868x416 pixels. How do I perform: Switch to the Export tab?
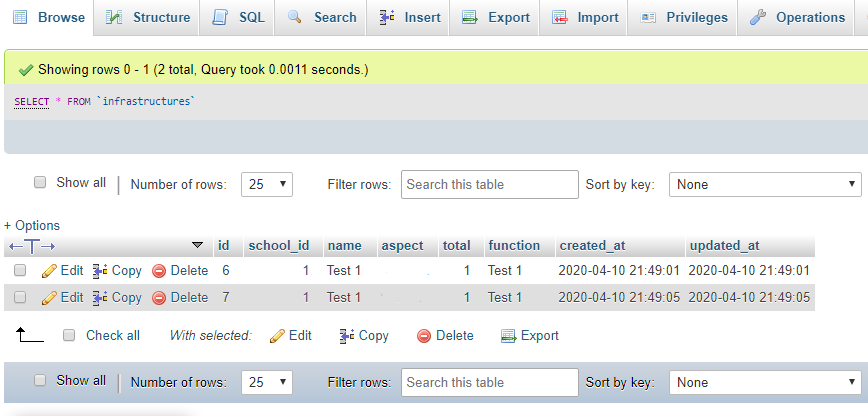click(495, 18)
